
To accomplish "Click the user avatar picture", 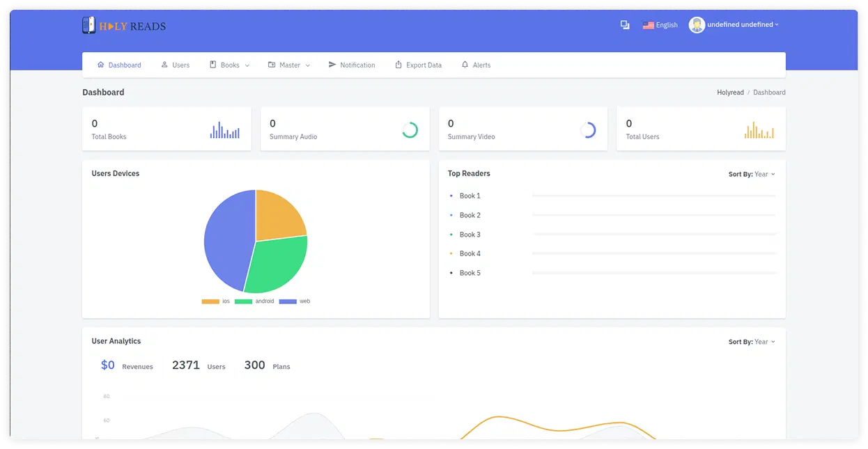I will point(697,25).
